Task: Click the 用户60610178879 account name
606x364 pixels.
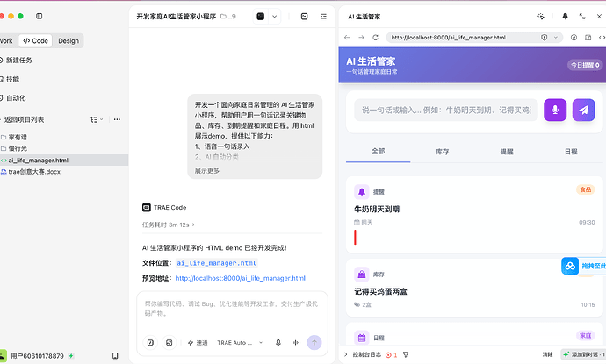Action: click(x=37, y=356)
